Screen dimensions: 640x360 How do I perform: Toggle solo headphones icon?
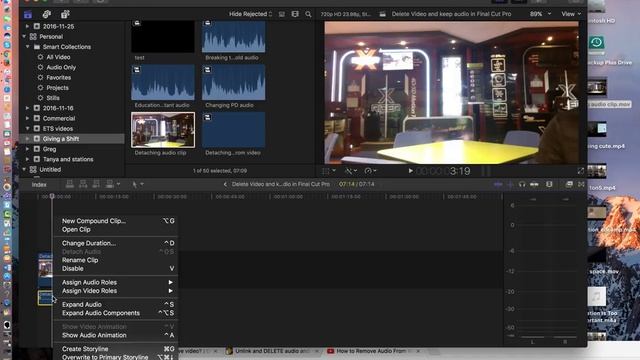coord(522,184)
